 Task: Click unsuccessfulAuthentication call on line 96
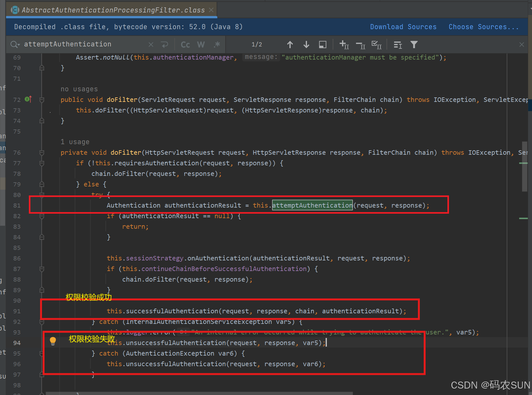pos(176,364)
